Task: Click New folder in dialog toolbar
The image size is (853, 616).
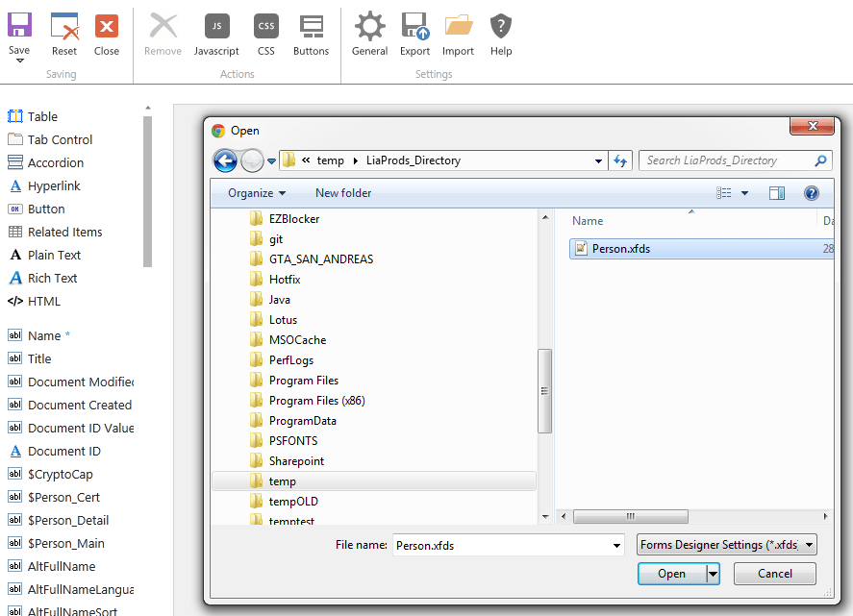Action: (x=343, y=193)
